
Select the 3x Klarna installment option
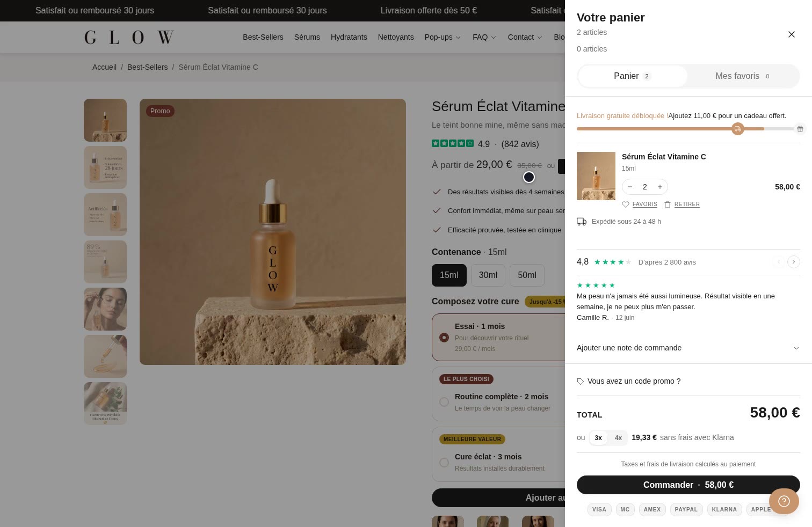[598, 438]
